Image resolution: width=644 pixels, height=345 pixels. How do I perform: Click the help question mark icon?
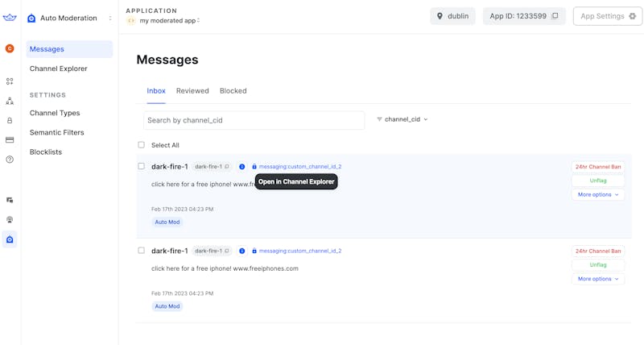tap(10, 159)
